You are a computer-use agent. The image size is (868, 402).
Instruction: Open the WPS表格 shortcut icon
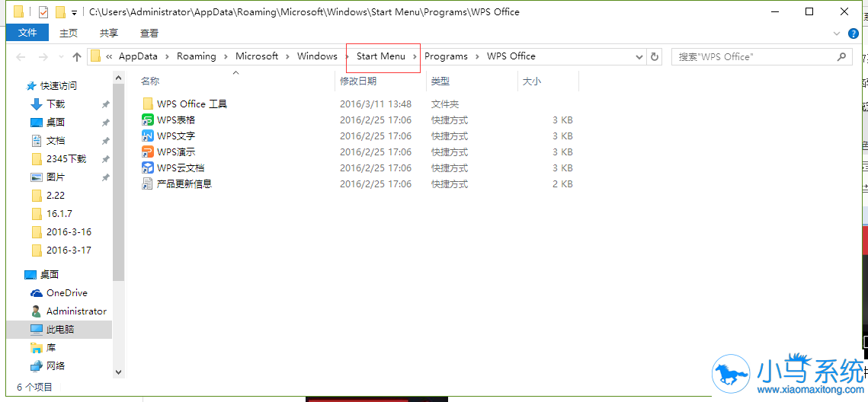click(148, 120)
